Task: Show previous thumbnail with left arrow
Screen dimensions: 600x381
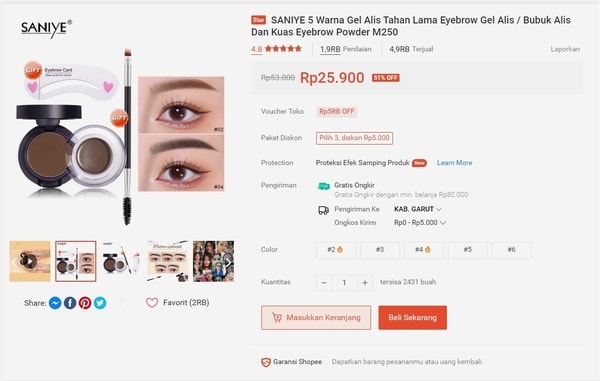Action: tap(15, 262)
